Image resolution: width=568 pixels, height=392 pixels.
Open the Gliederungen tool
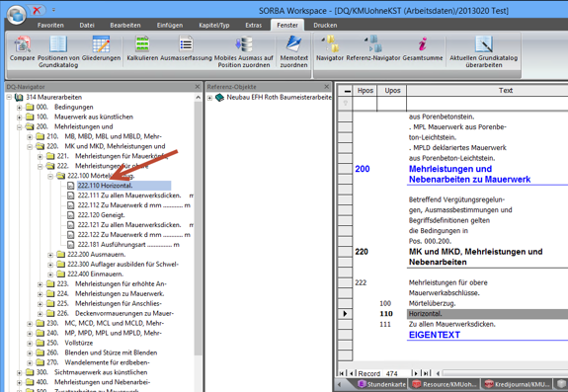click(x=101, y=48)
